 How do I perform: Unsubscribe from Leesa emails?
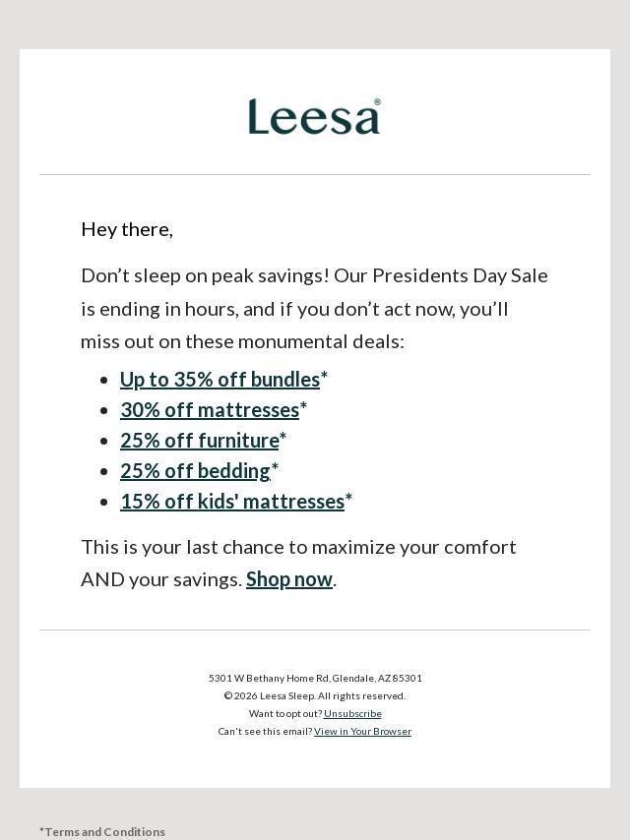tap(352, 714)
